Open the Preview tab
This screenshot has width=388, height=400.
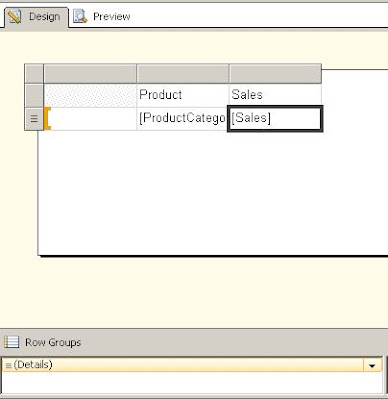(x=102, y=17)
